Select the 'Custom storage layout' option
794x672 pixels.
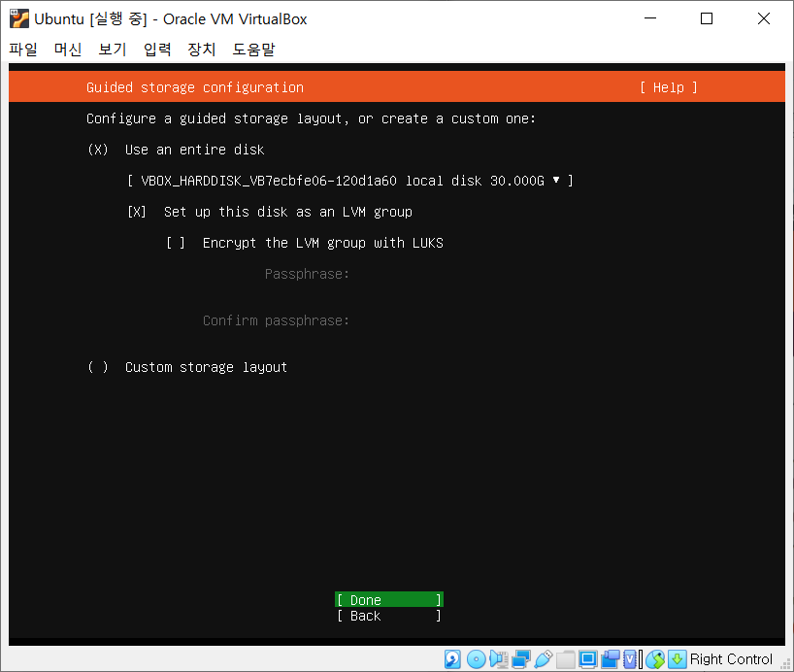pos(187,367)
